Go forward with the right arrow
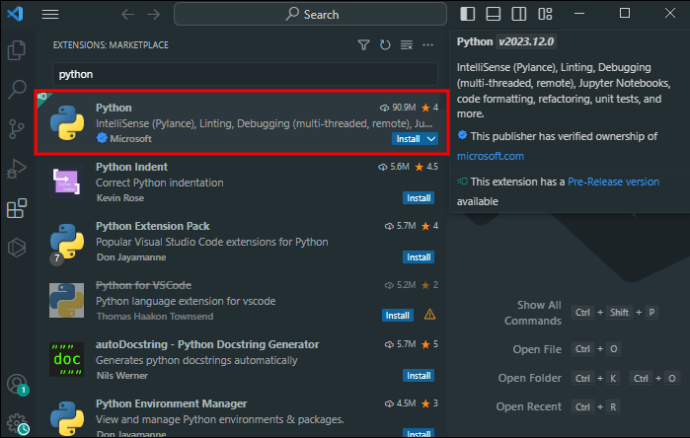Screen dimensions: 690x438 154,15
